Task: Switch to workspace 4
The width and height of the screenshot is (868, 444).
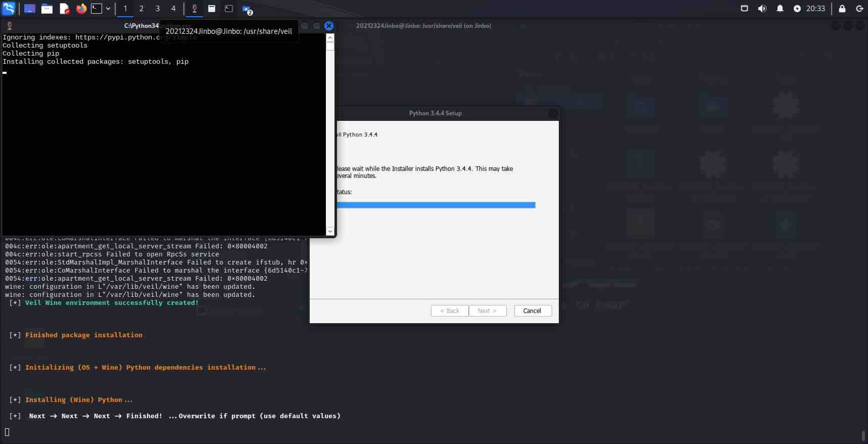Action: pyautogui.click(x=173, y=9)
